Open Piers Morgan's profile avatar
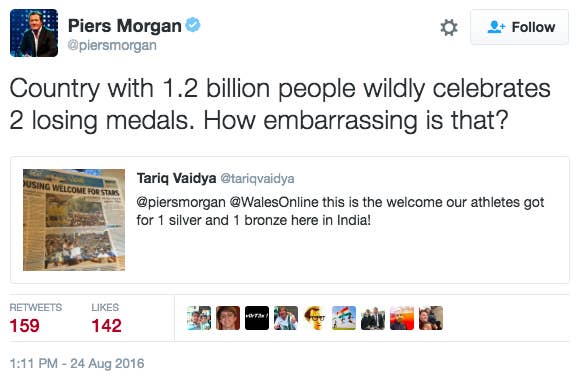The image size is (581, 387). pyautogui.click(x=34, y=33)
